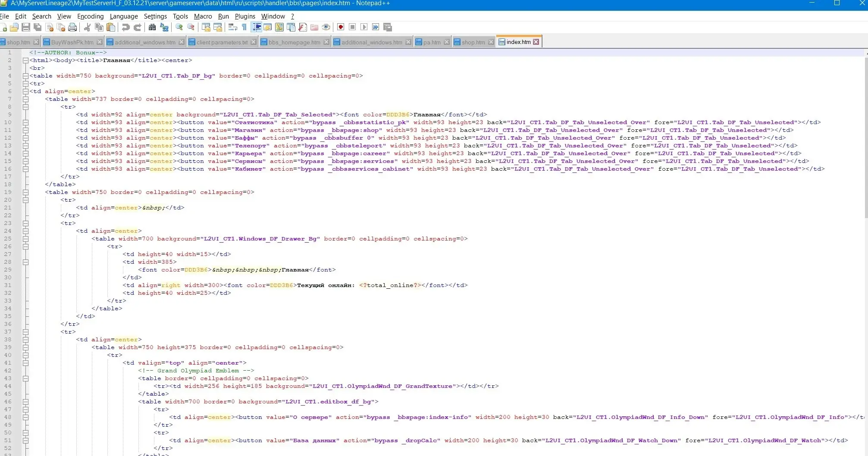Stop macro recording square icon
Screen dimensions: 868x456
[x=352, y=27]
